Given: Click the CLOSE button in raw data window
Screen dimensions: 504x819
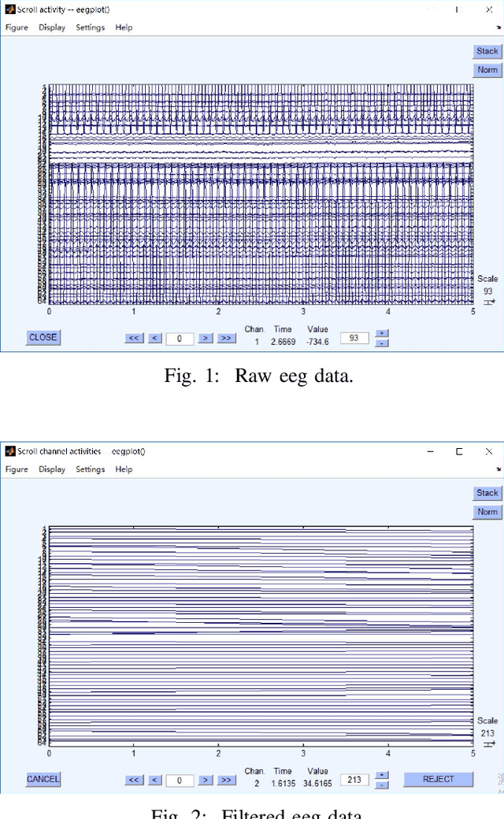Looking at the screenshot, I should click(43, 337).
